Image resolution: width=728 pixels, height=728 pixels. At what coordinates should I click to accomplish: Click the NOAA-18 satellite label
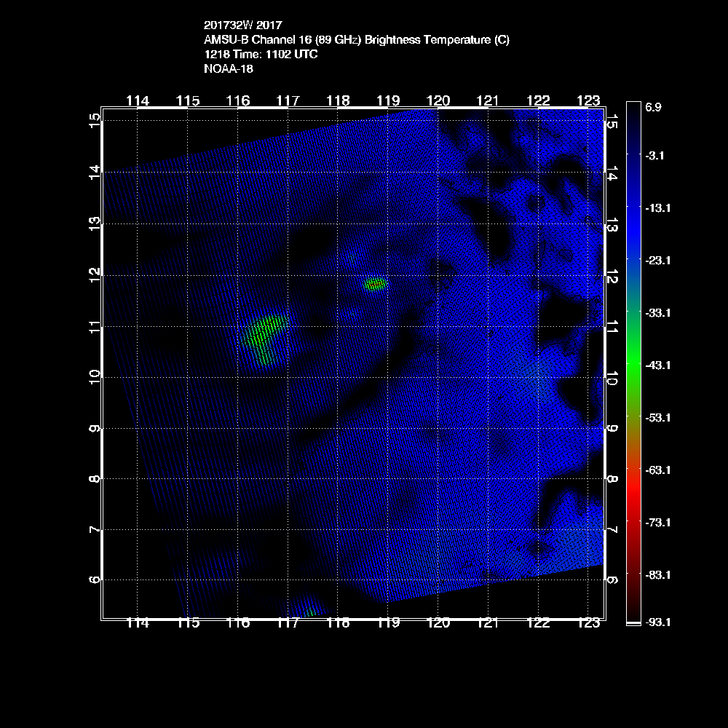pyautogui.click(x=229, y=68)
